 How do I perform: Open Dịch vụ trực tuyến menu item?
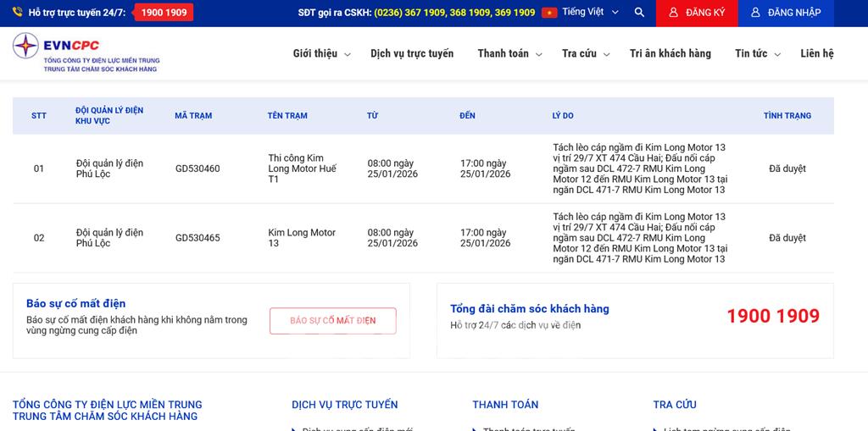click(x=412, y=53)
